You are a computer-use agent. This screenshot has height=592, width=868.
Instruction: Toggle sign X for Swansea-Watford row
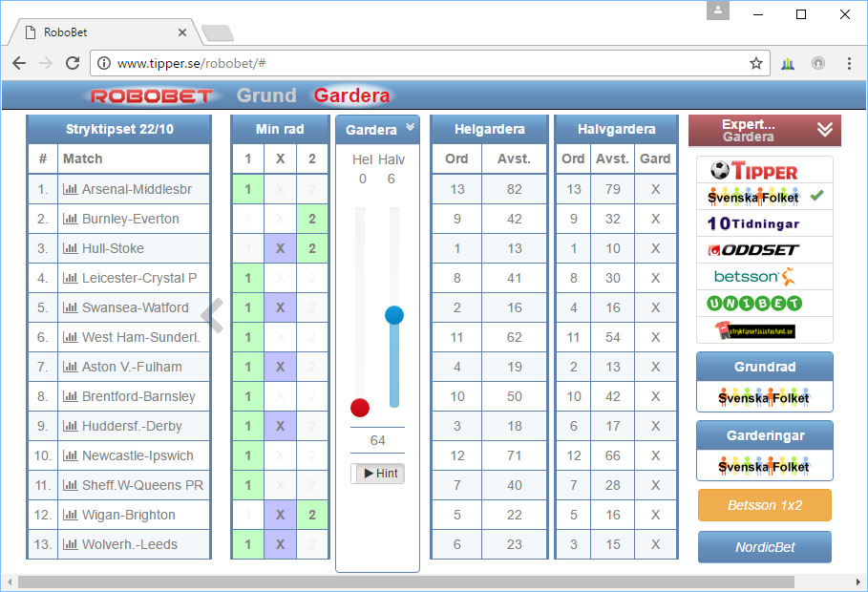pyautogui.click(x=280, y=307)
